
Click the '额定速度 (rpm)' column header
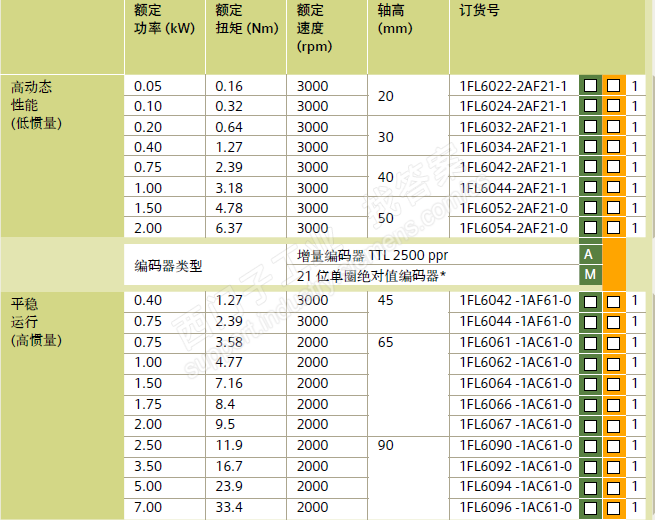click(314, 28)
